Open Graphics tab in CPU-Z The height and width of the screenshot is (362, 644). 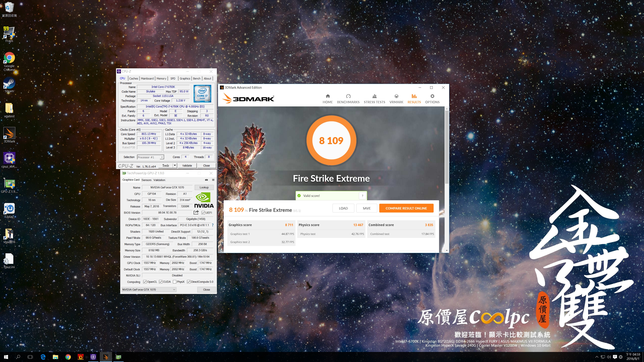pos(185,78)
